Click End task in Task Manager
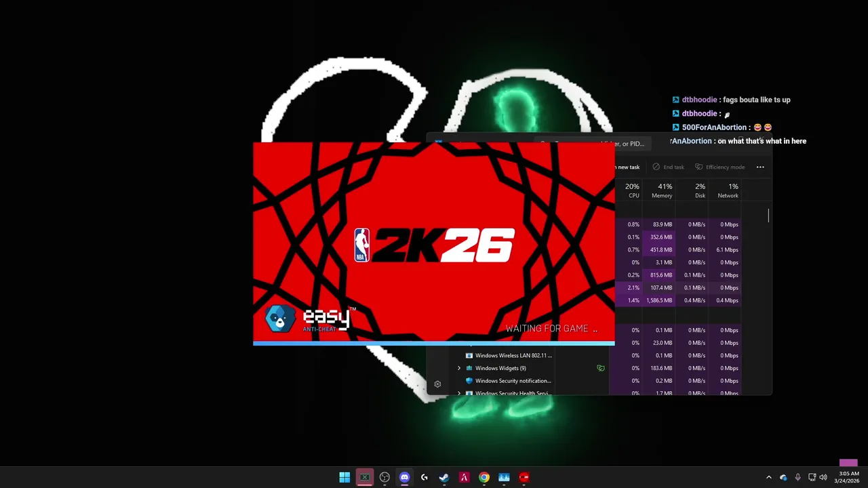The image size is (868, 488). [668, 167]
